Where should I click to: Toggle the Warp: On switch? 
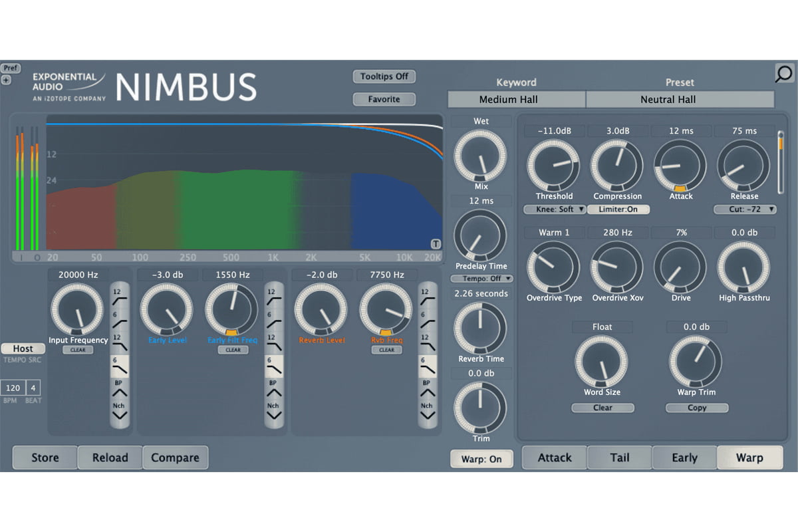[481, 459]
